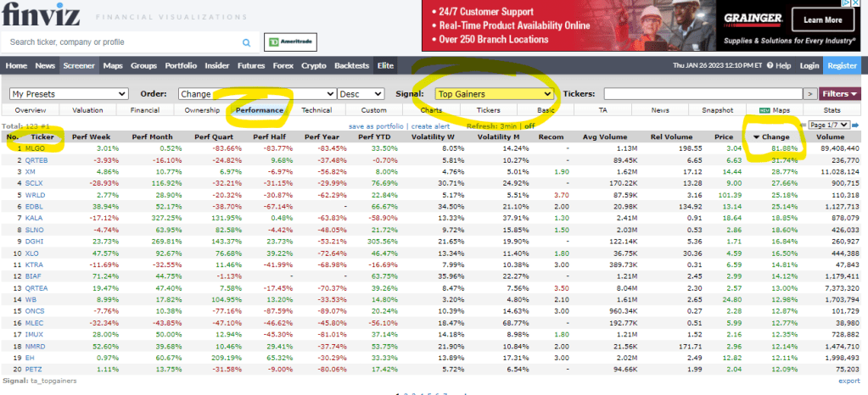
Task: Click the search magnifier icon
Action: tap(246, 42)
